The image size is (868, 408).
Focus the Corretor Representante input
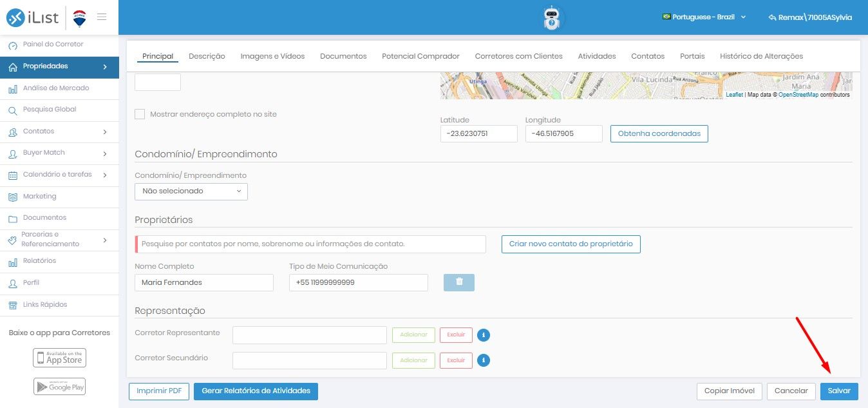[x=310, y=335]
